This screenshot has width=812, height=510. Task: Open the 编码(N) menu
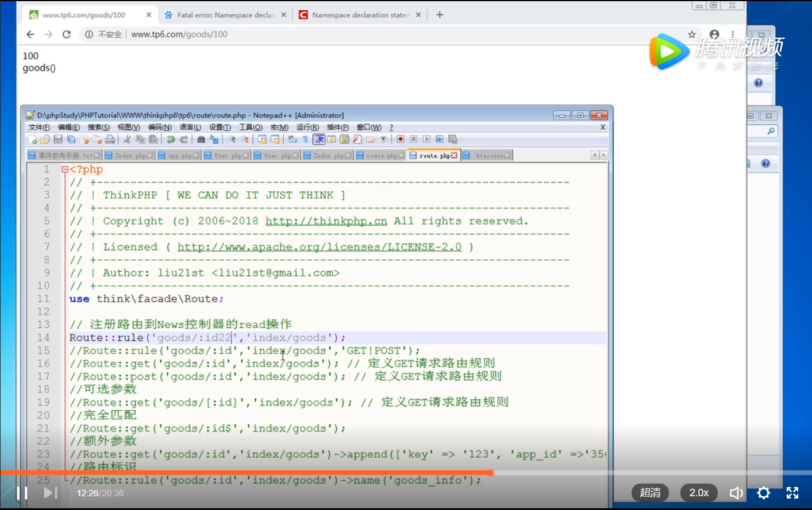[x=160, y=127]
